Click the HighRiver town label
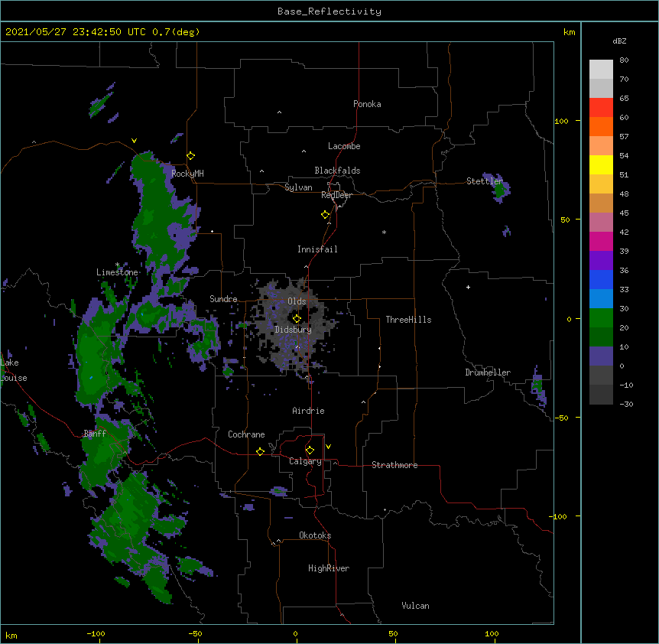 point(329,568)
